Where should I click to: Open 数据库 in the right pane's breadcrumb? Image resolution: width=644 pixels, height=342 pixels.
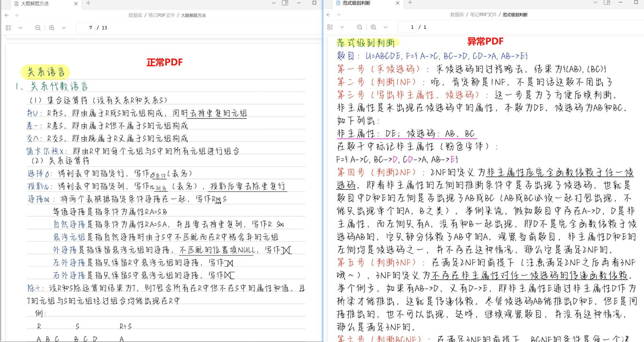pos(457,15)
